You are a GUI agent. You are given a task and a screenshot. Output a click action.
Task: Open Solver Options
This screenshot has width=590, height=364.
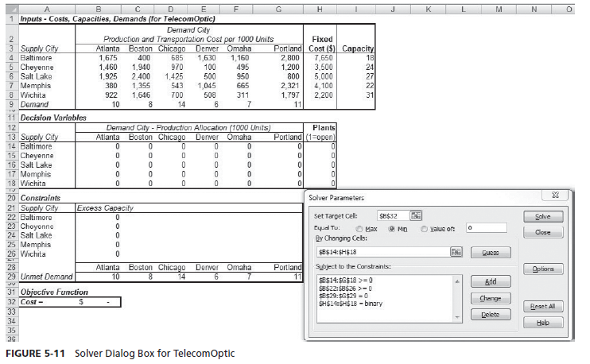(543, 269)
